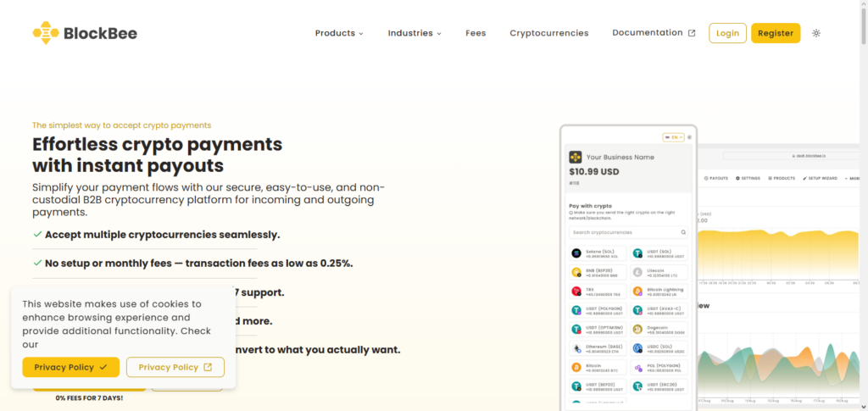Accept cookies via filled Privacy Policy button

click(71, 367)
